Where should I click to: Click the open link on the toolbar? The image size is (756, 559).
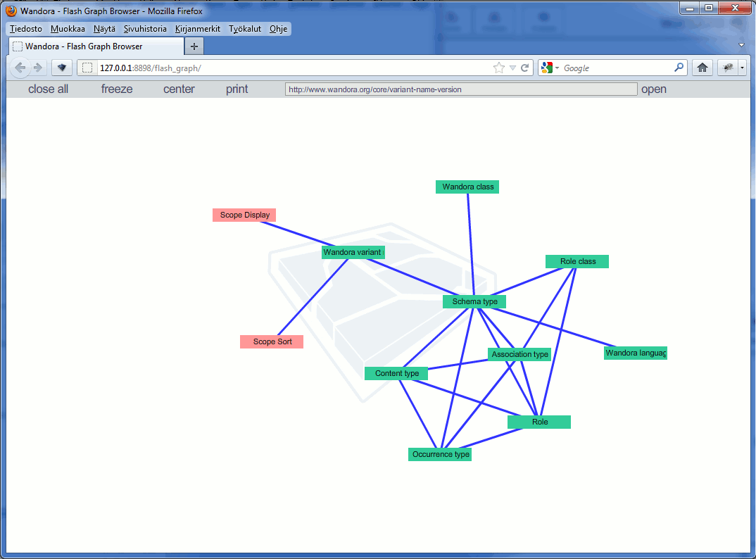click(654, 89)
